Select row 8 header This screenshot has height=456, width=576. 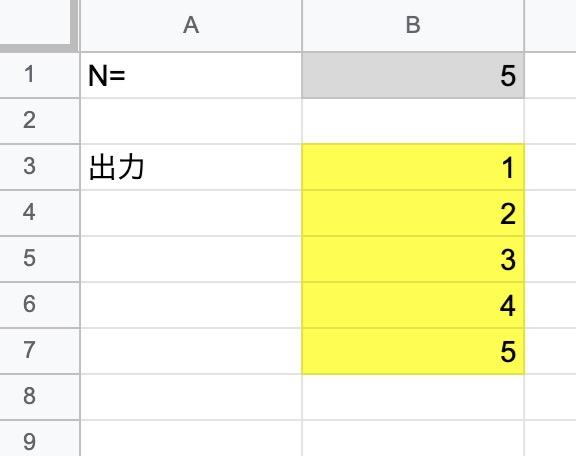click(39, 396)
